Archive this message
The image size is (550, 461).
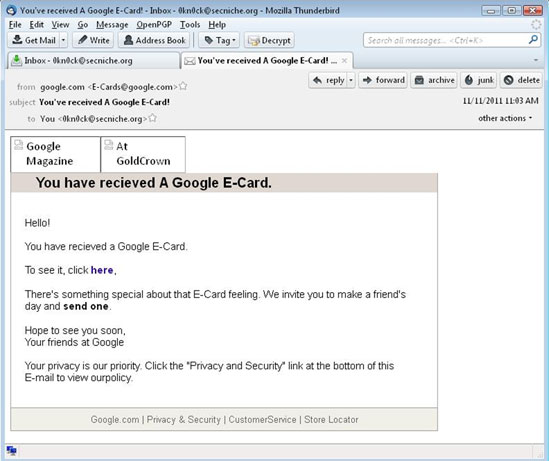point(434,80)
